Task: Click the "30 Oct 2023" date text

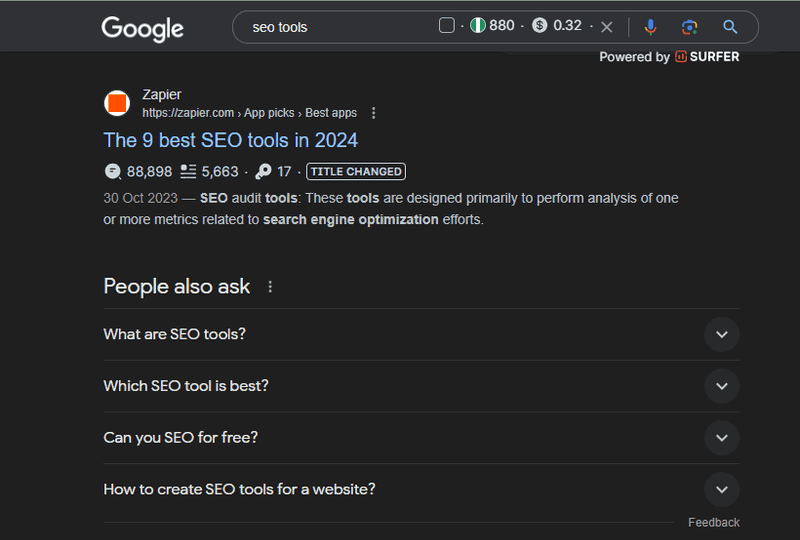Action: (x=140, y=198)
